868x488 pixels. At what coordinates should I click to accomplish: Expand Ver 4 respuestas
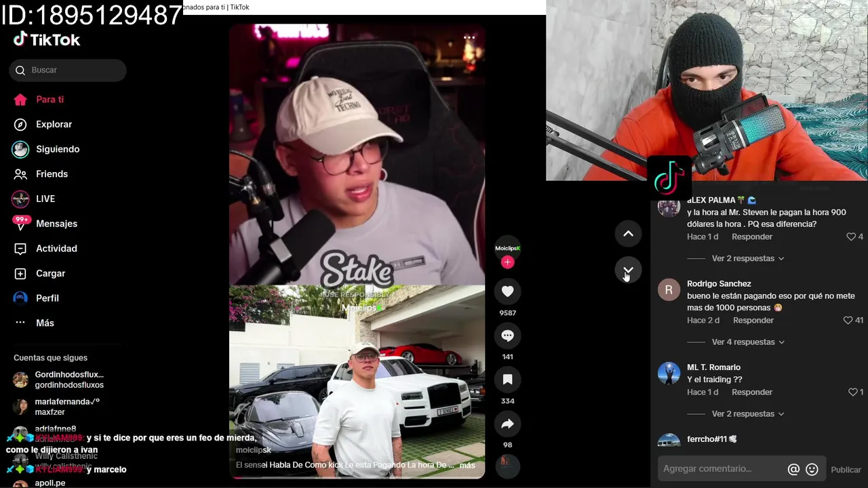click(x=747, y=342)
